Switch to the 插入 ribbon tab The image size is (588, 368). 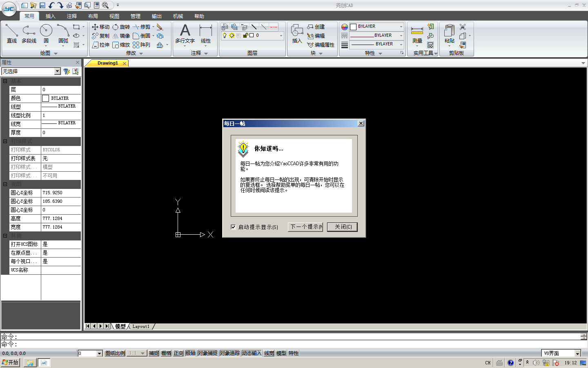point(51,16)
